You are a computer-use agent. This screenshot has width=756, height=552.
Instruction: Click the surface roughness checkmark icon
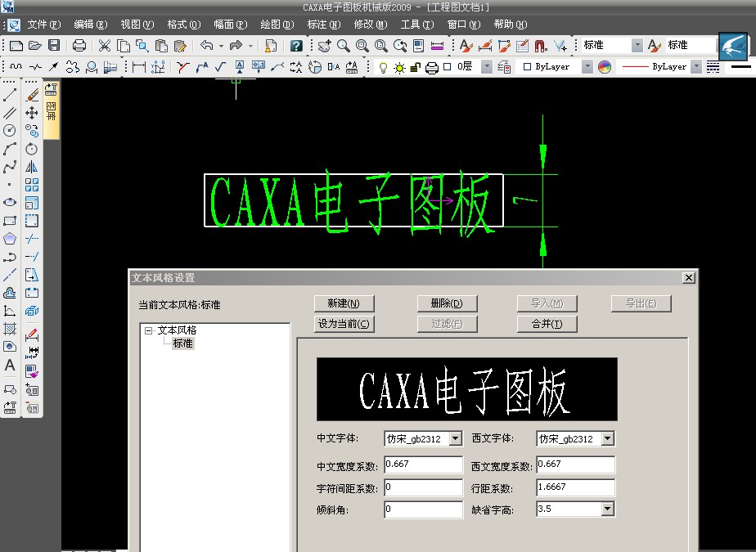[221, 67]
